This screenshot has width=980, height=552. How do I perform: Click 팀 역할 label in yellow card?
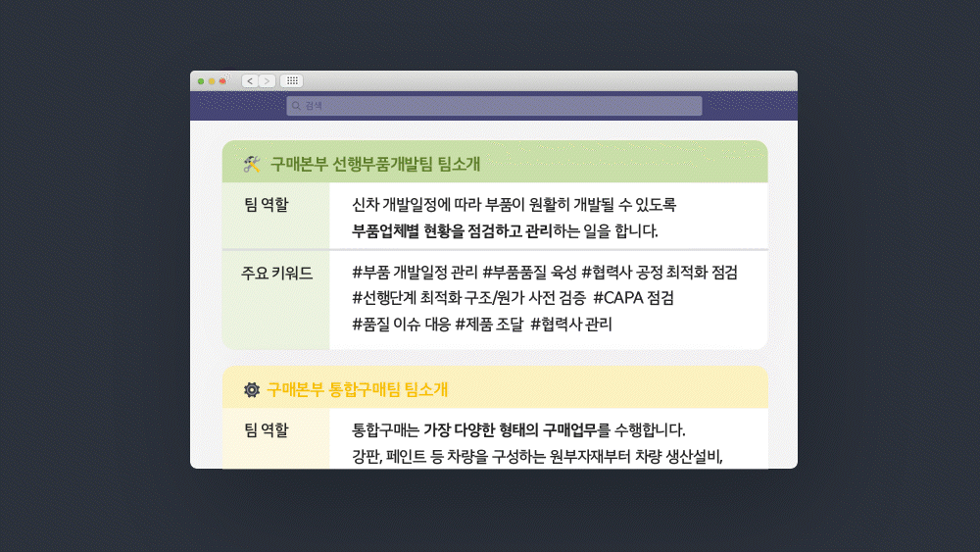click(x=267, y=430)
